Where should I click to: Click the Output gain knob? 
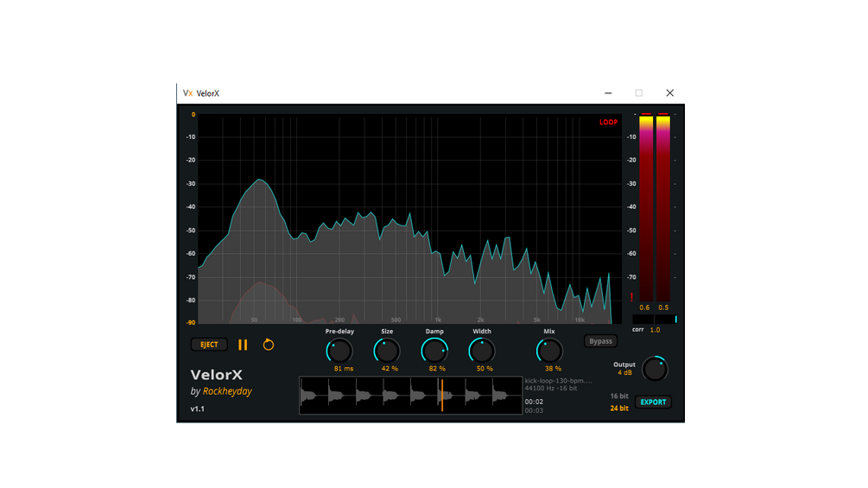coord(655,369)
